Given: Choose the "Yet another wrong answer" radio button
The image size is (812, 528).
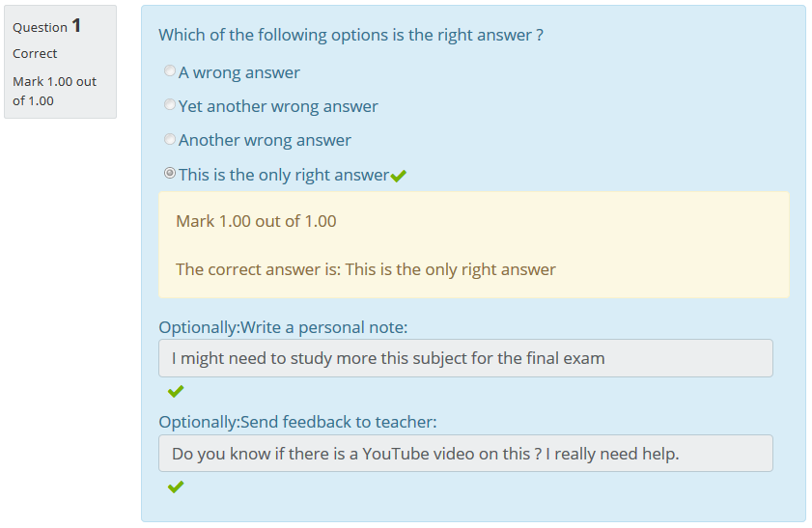Looking at the screenshot, I should point(170,105).
